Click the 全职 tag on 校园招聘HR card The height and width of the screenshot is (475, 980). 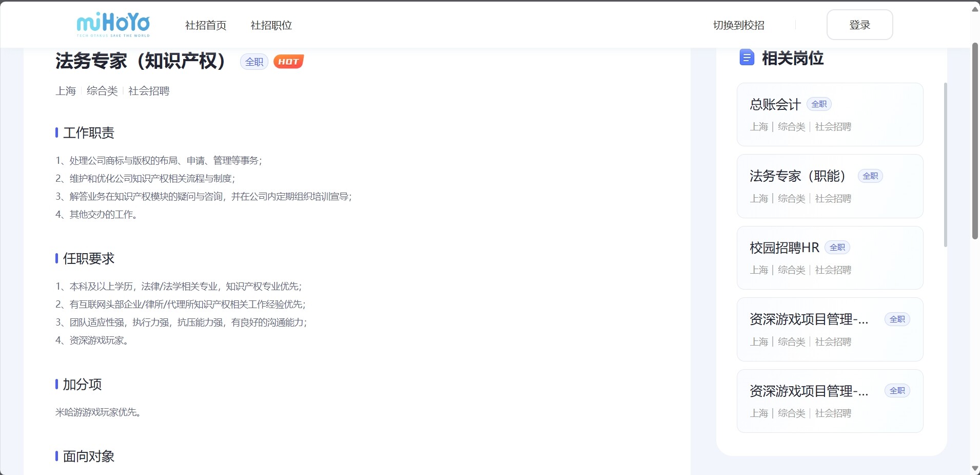pos(837,248)
